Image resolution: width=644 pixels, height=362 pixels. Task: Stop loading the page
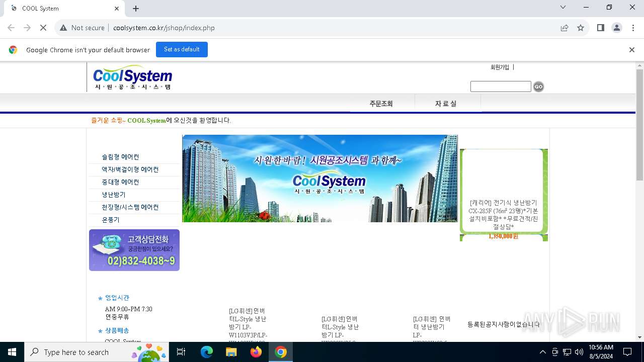click(x=43, y=28)
